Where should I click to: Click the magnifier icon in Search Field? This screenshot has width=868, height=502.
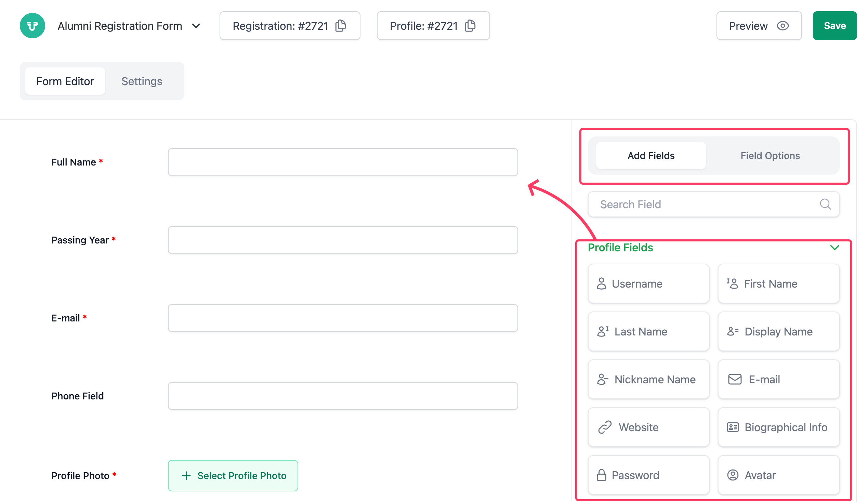coord(825,204)
